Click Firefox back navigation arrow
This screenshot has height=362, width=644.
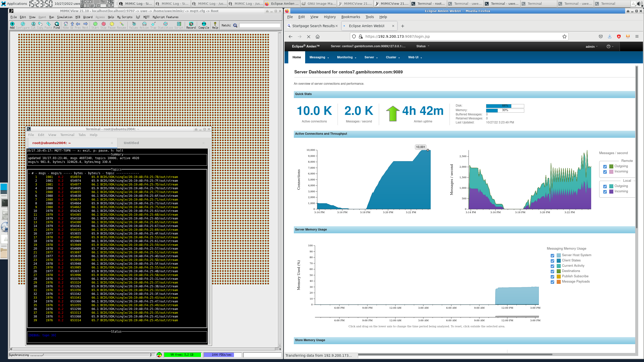click(x=291, y=36)
